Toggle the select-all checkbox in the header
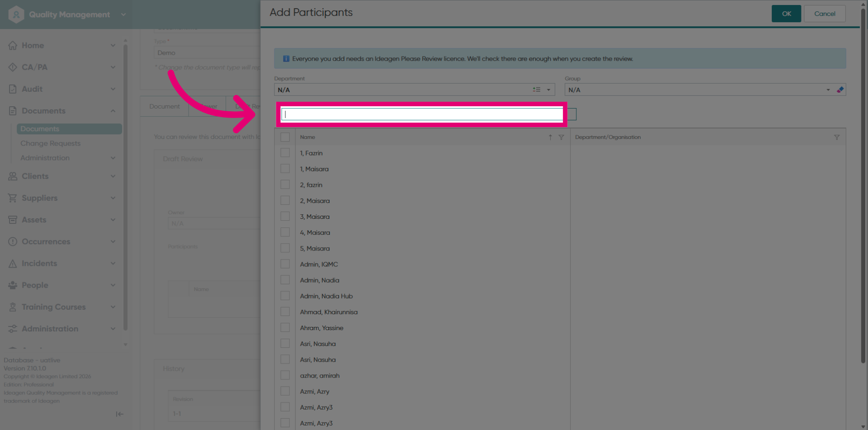 pyautogui.click(x=285, y=137)
